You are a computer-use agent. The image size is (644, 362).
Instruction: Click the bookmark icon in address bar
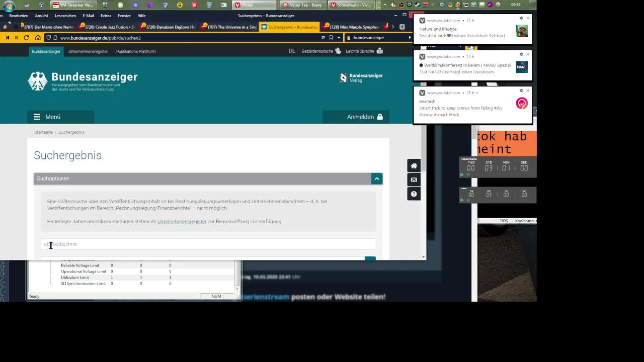point(331,38)
